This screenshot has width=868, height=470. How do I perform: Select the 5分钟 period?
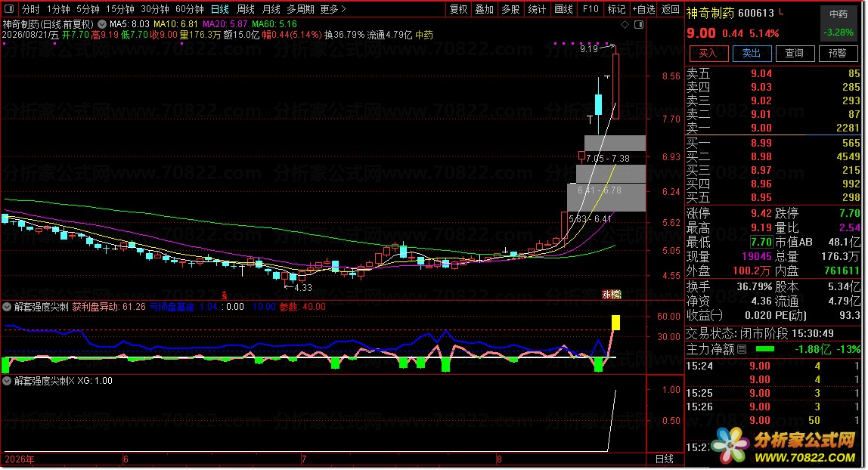coord(88,9)
